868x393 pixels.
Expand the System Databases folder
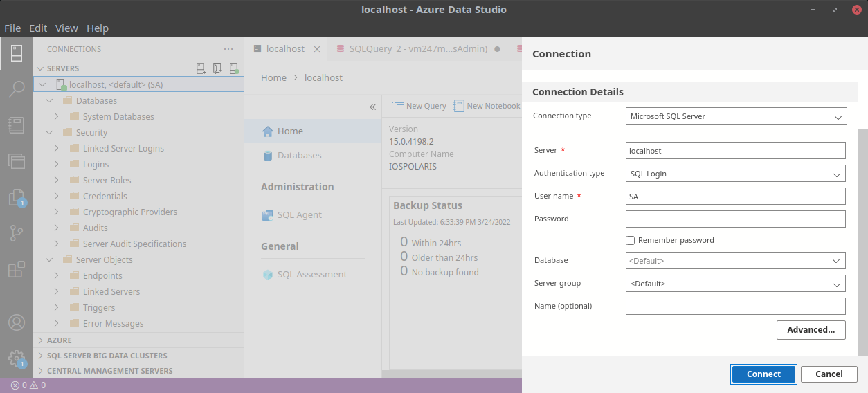[x=57, y=116]
